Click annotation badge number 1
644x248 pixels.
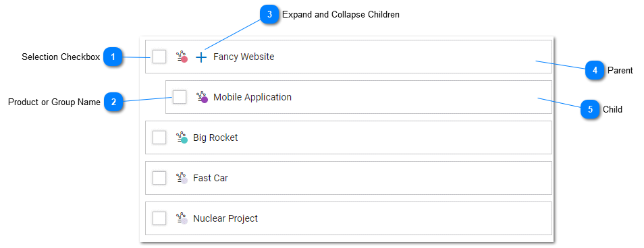(x=113, y=57)
